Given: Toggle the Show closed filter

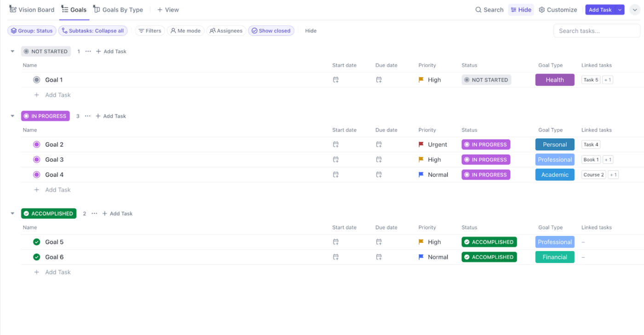Looking at the screenshot, I should 271,30.
